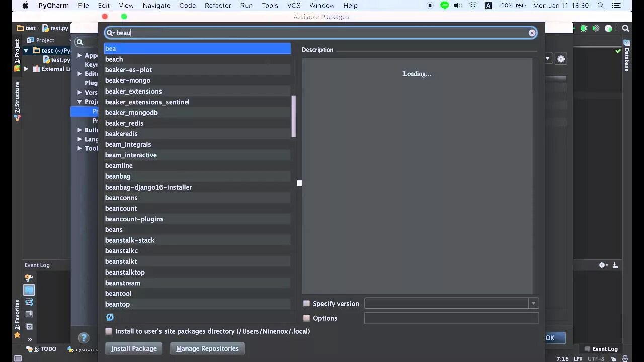Click scroll to end icon in Event Log
The height and width of the screenshot is (362, 644).
29,314
